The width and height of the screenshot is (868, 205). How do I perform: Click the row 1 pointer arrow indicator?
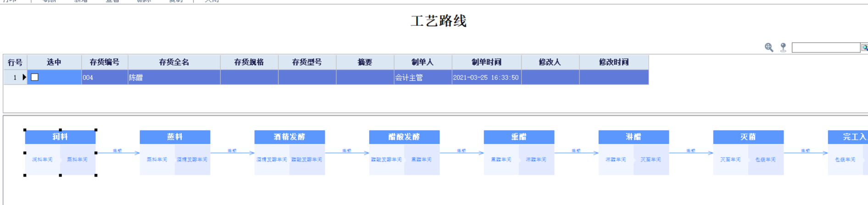24,77
